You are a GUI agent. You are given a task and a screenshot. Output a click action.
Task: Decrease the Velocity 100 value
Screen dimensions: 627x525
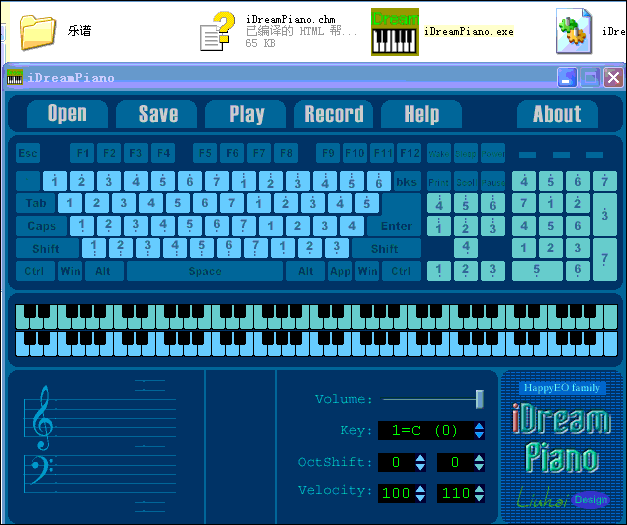tap(420, 497)
